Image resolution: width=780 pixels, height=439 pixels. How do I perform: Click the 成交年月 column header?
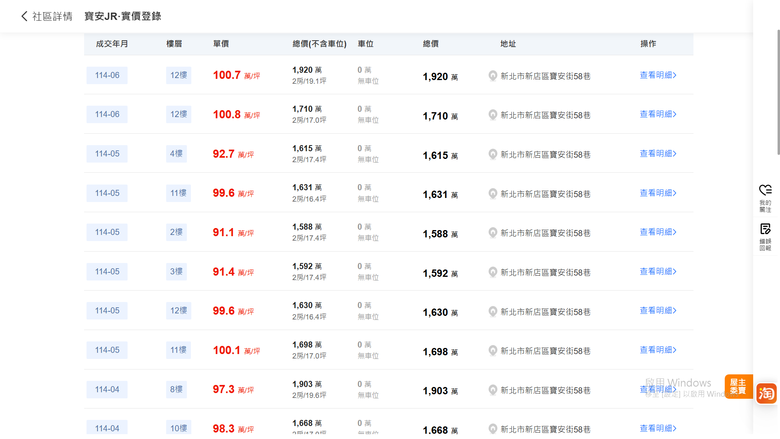112,44
